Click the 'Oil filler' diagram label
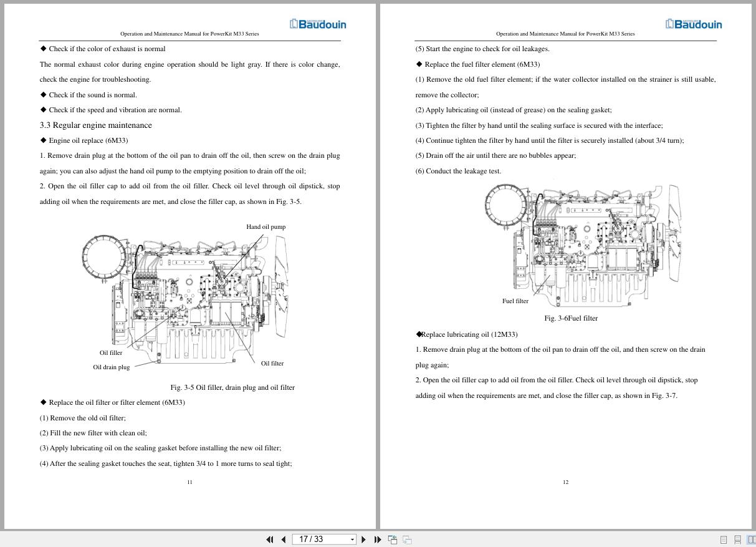This screenshot has width=756, height=547. [111, 353]
